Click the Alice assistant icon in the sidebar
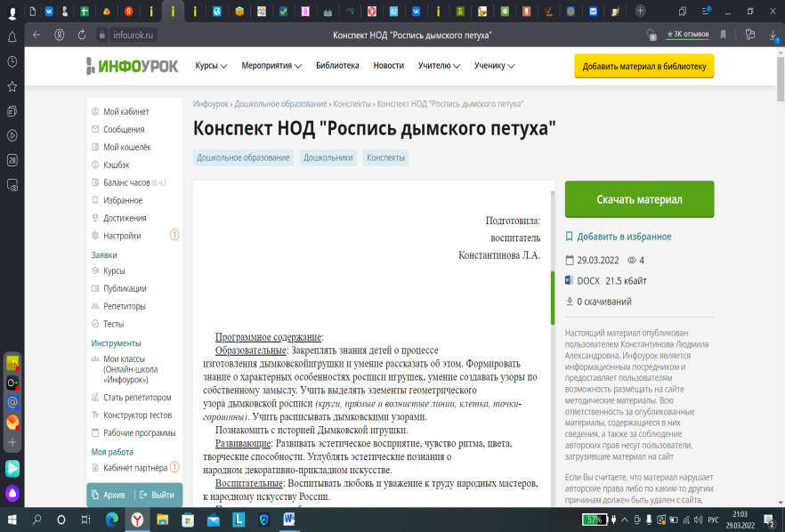Screen dimensions: 785x532 12,492
